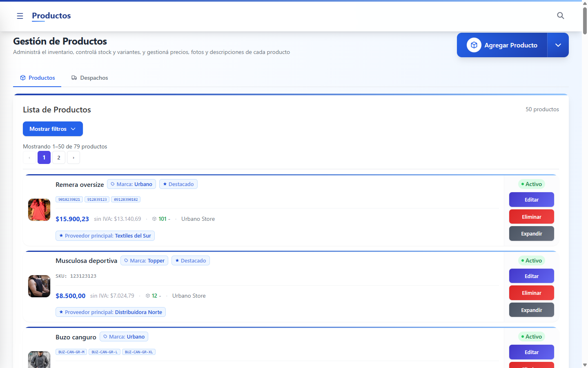
Task: Click the Marca: Topper badge
Action: tap(145, 260)
